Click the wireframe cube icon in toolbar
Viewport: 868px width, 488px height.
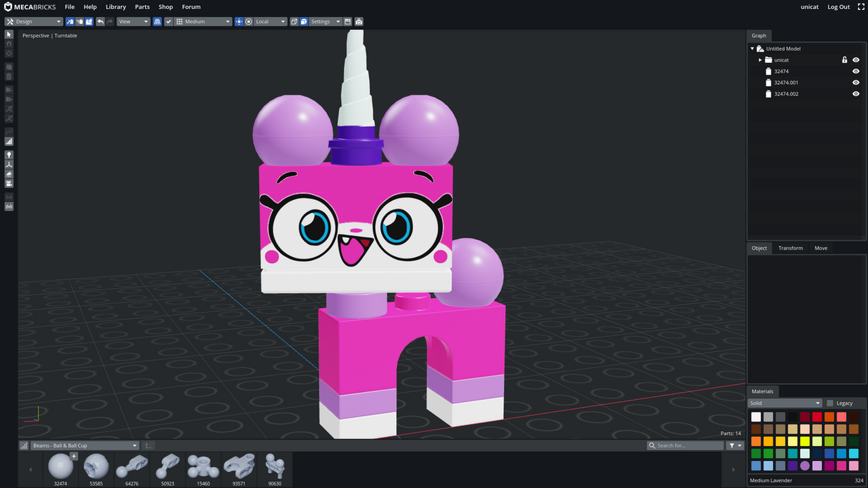point(294,22)
